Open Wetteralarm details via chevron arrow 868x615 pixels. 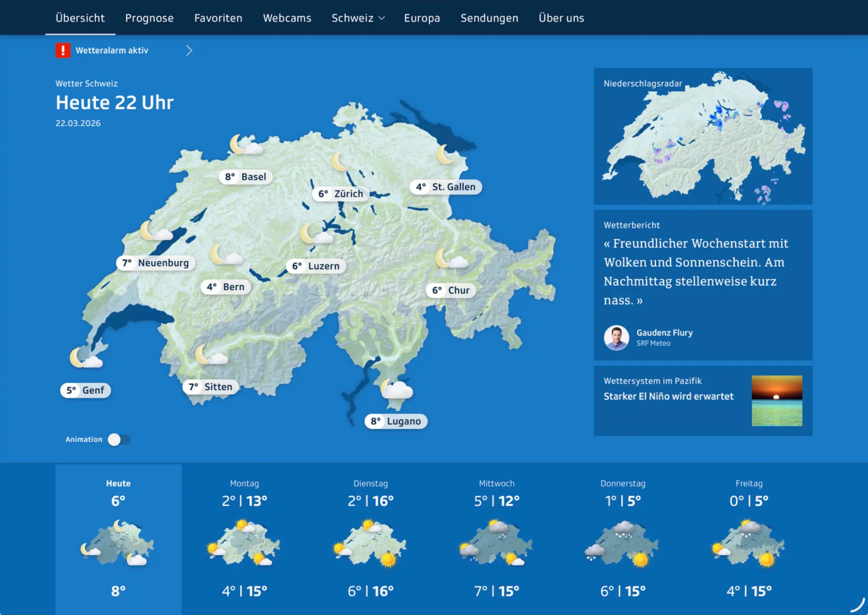tap(189, 50)
